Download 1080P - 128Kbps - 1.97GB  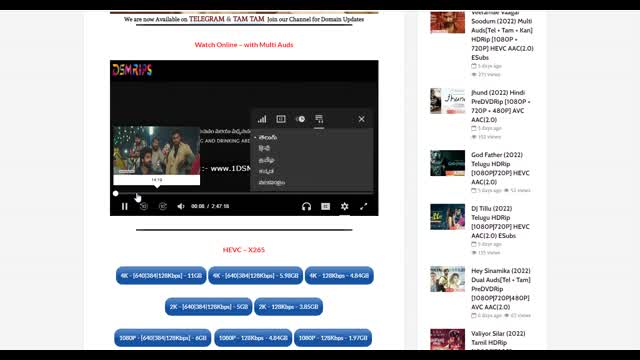click(x=333, y=338)
